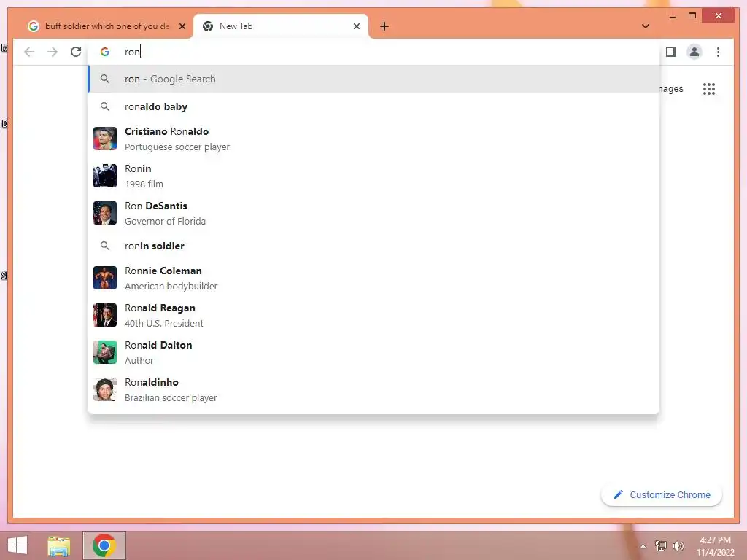Viewport: 747px width, 560px height.
Task: Click Ronnie Coleman's thumbnail photo
Action: pyautogui.click(x=105, y=278)
